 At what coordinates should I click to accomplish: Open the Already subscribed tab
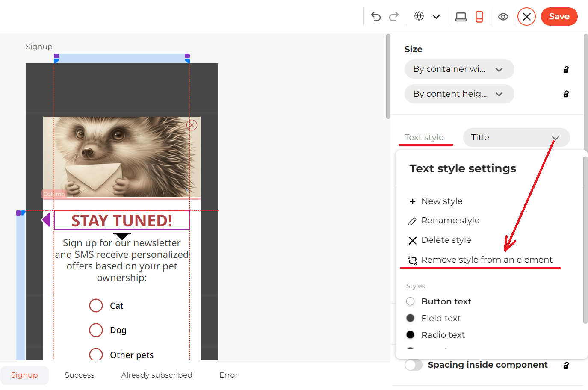(157, 375)
